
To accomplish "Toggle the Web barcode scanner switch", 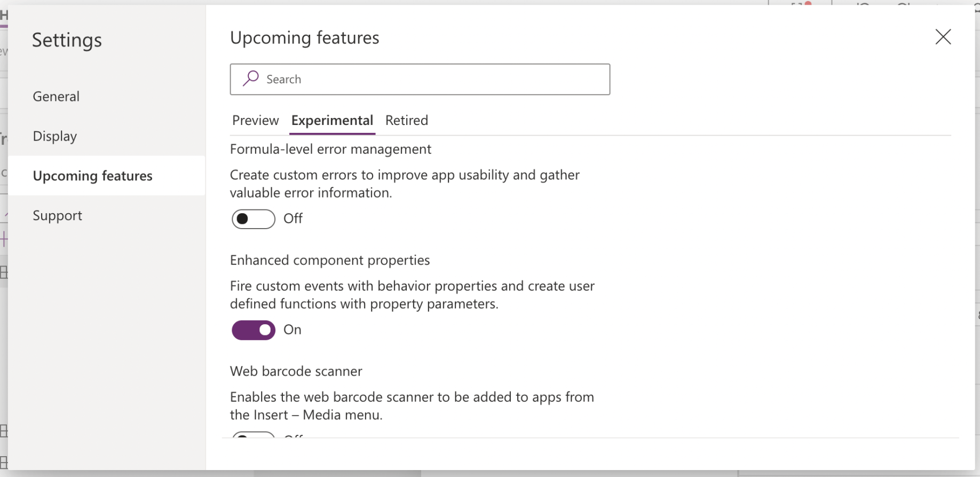I will pyautogui.click(x=254, y=435).
